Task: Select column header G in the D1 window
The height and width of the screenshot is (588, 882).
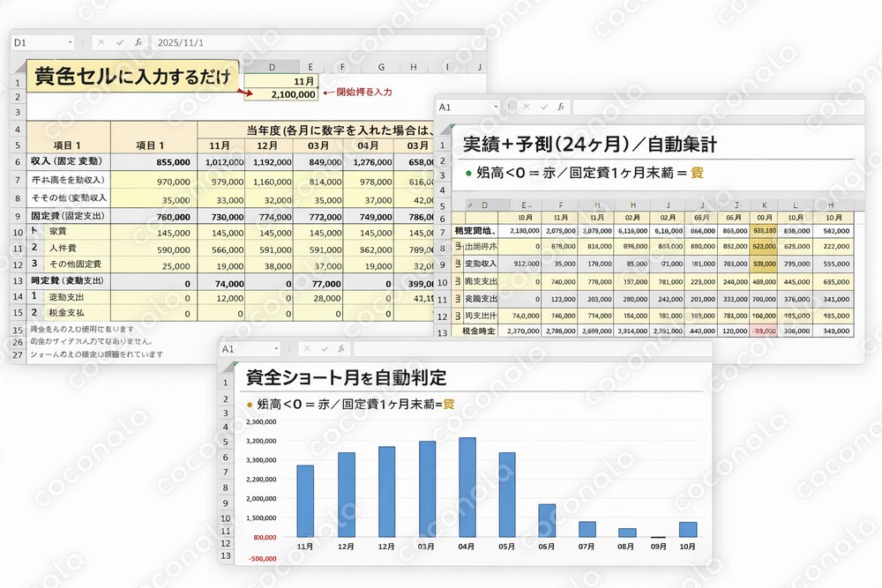Action: pos(381,67)
